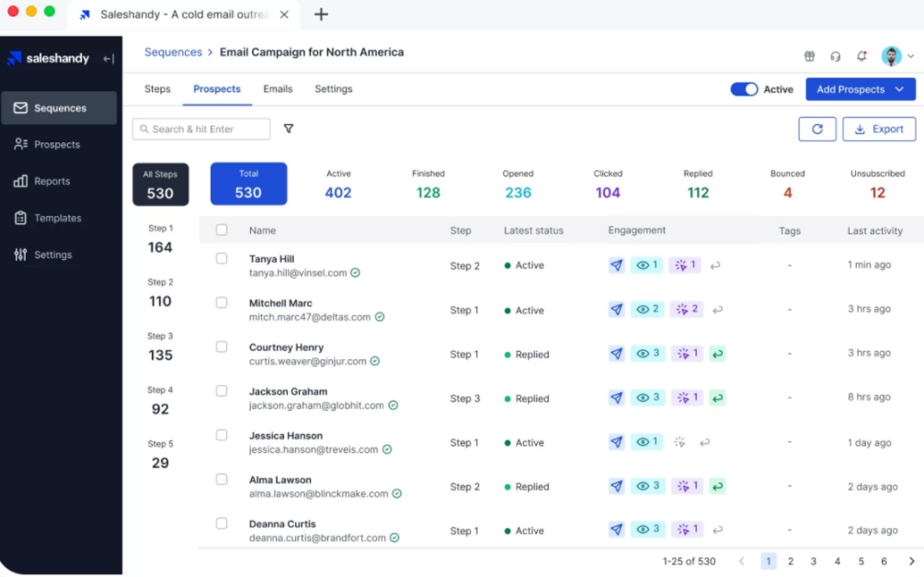Screen dimensions: 924x577
Task: Open the gift icon in the header
Action: coord(809,56)
